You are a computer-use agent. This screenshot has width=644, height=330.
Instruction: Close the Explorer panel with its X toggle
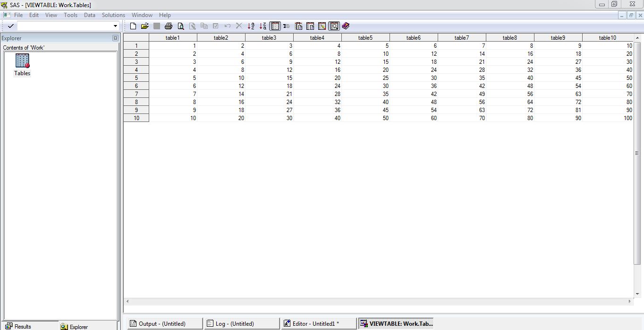[x=115, y=38]
